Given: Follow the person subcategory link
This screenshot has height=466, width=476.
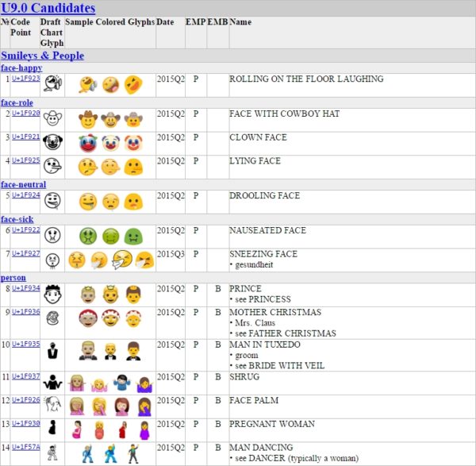Looking at the screenshot, I should tap(13, 278).
